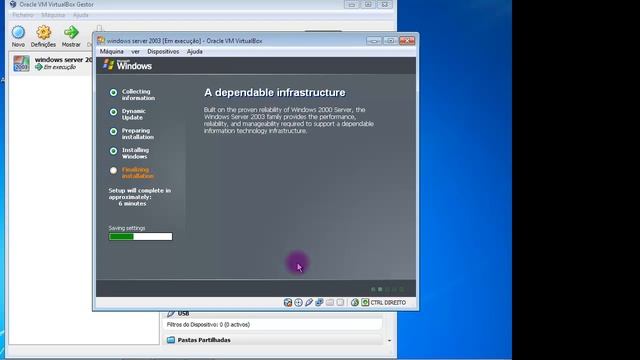
Task: Click the CTRL DIREITO host key label
Action: [388, 302]
